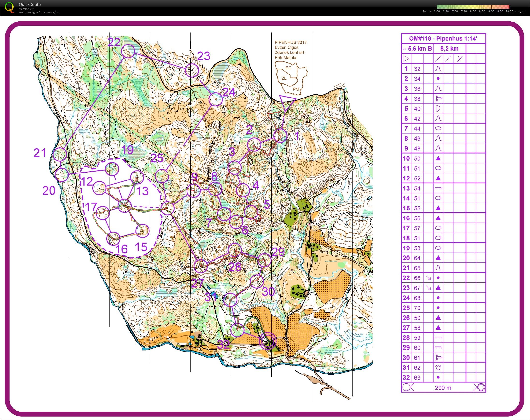
Task: Click the row for control 32 code 63
Action: pos(443,377)
